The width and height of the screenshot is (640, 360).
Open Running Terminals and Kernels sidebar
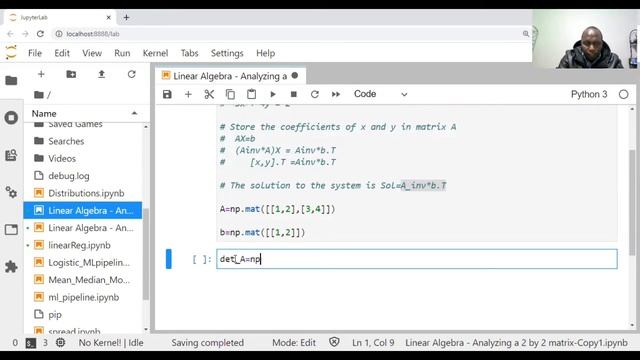click(x=11, y=118)
